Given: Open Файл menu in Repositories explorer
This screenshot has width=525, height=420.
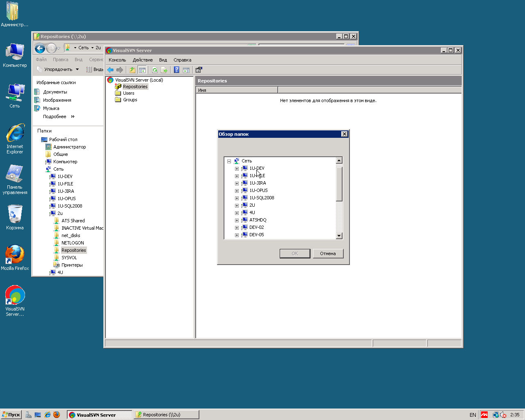Looking at the screenshot, I should pyautogui.click(x=41, y=59).
